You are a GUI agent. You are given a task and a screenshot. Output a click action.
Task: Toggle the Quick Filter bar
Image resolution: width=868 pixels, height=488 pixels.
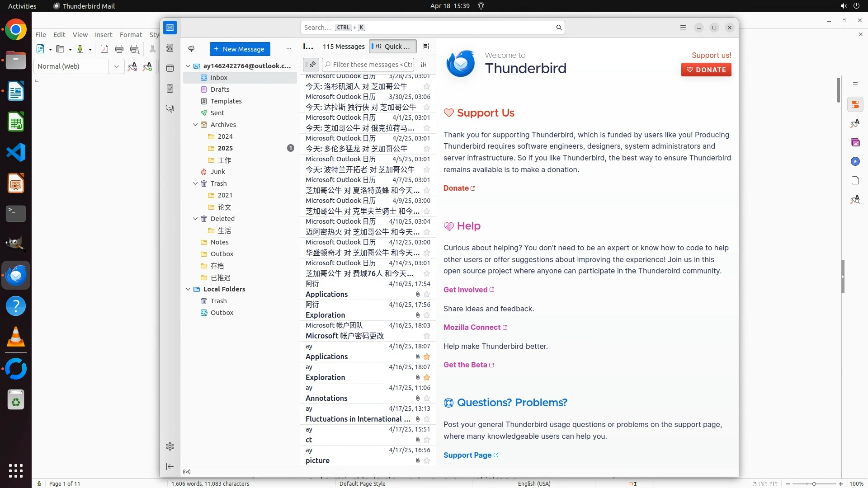click(392, 46)
